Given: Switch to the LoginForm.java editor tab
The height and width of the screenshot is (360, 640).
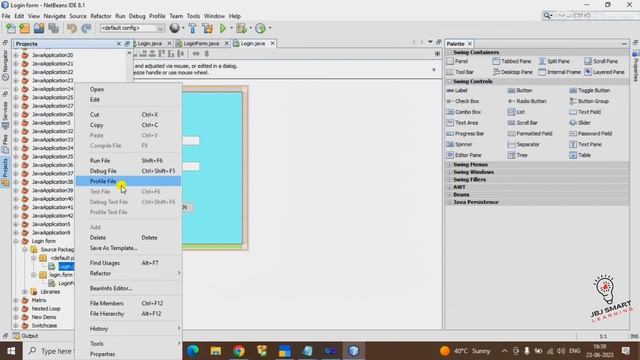Looking at the screenshot, I should tap(201, 43).
